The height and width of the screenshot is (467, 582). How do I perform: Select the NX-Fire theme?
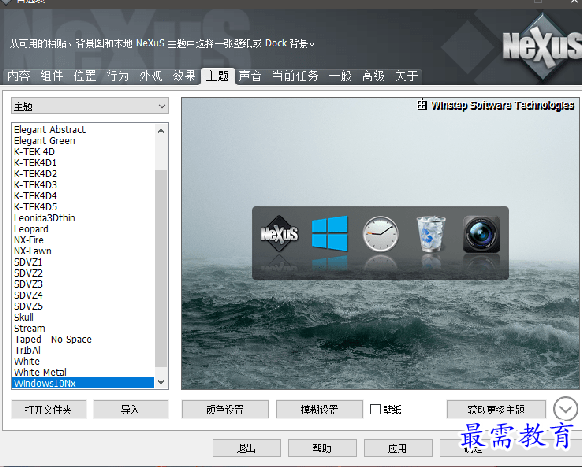83,240
